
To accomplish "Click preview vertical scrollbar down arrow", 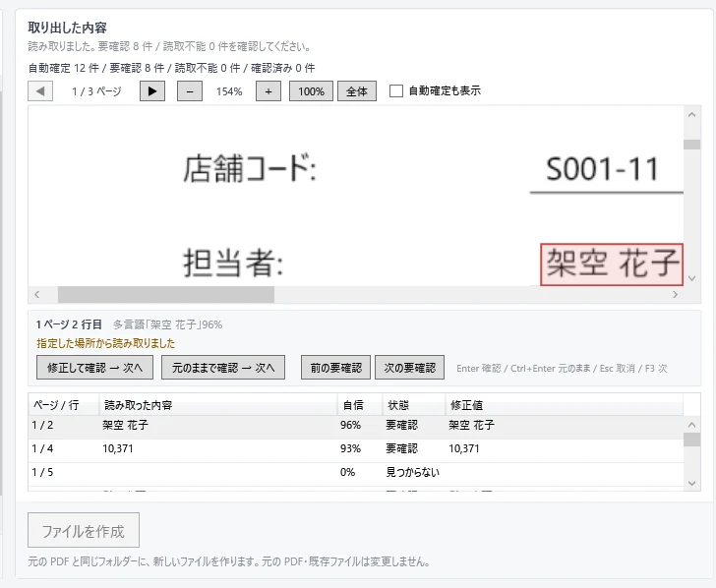I will [x=691, y=278].
